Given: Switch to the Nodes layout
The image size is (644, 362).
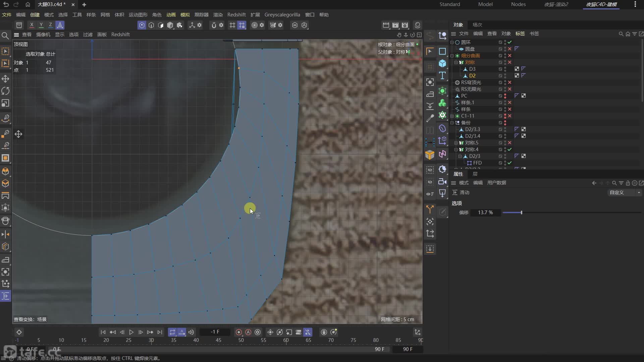Looking at the screenshot, I should [x=518, y=4].
